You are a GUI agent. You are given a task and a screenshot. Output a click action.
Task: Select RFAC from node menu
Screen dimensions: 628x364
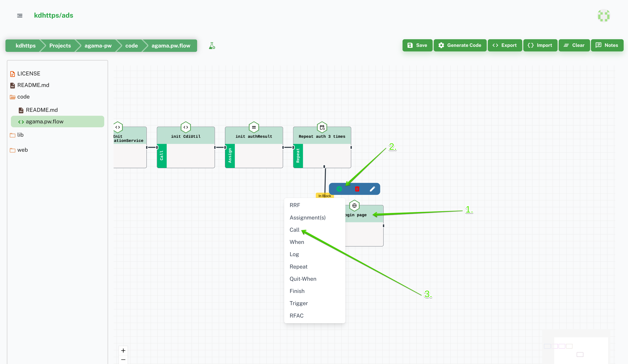pyautogui.click(x=314, y=316)
